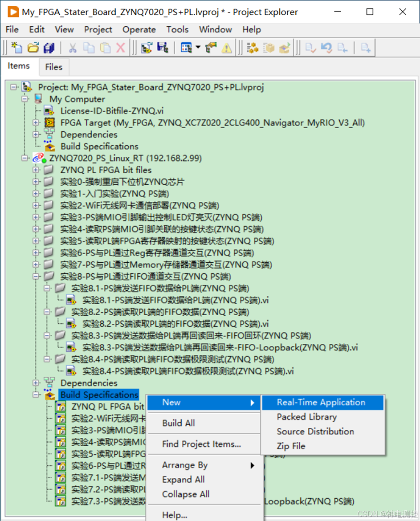Click the build spec icon beside 实验7.3
420x521 pixels.
click(x=61, y=501)
